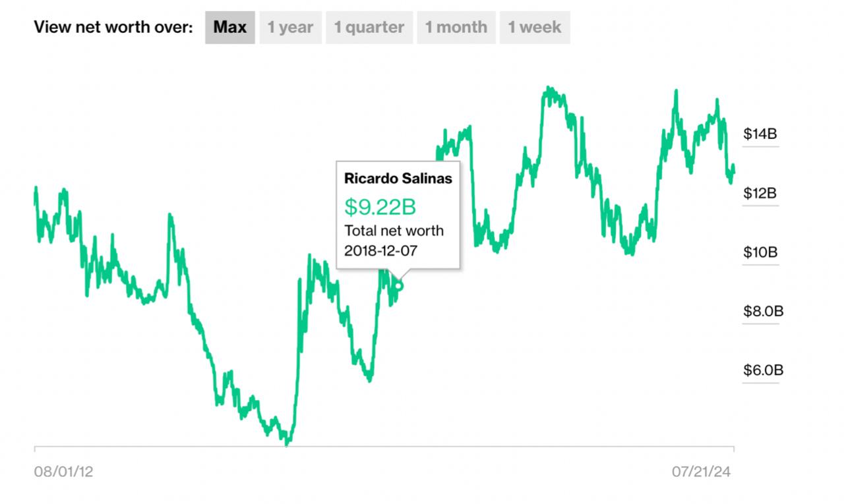Select the Max time range tab

click(229, 28)
